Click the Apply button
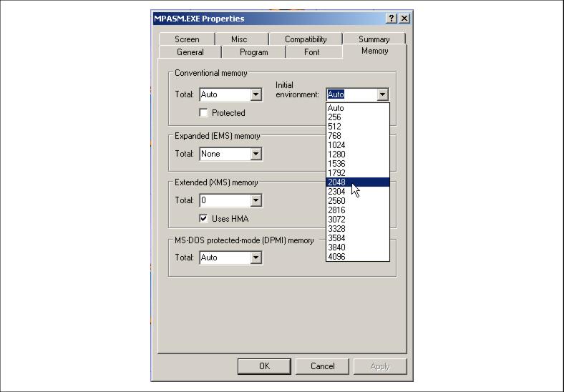Viewport: 564px width, 392px height. tap(380, 366)
